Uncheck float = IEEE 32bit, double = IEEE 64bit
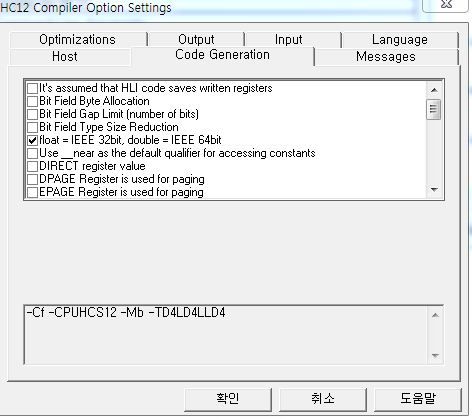 coord(32,140)
